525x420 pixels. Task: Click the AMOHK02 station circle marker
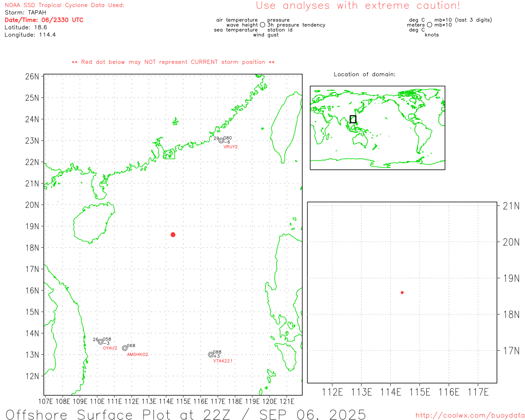click(x=125, y=348)
